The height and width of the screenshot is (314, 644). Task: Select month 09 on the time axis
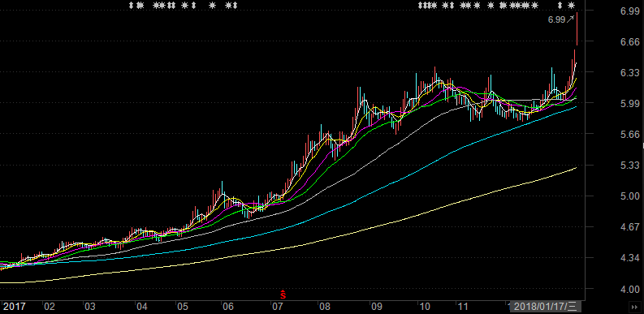point(376,307)
